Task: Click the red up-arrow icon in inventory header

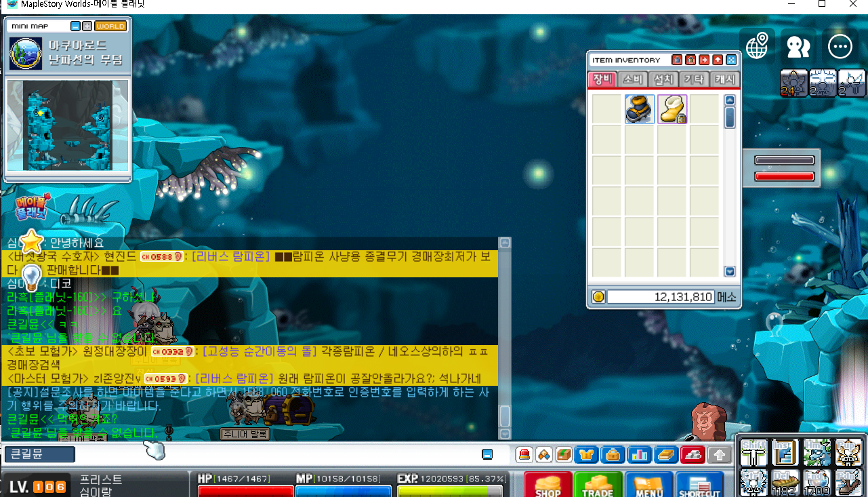Action: (x=718, y=60)
